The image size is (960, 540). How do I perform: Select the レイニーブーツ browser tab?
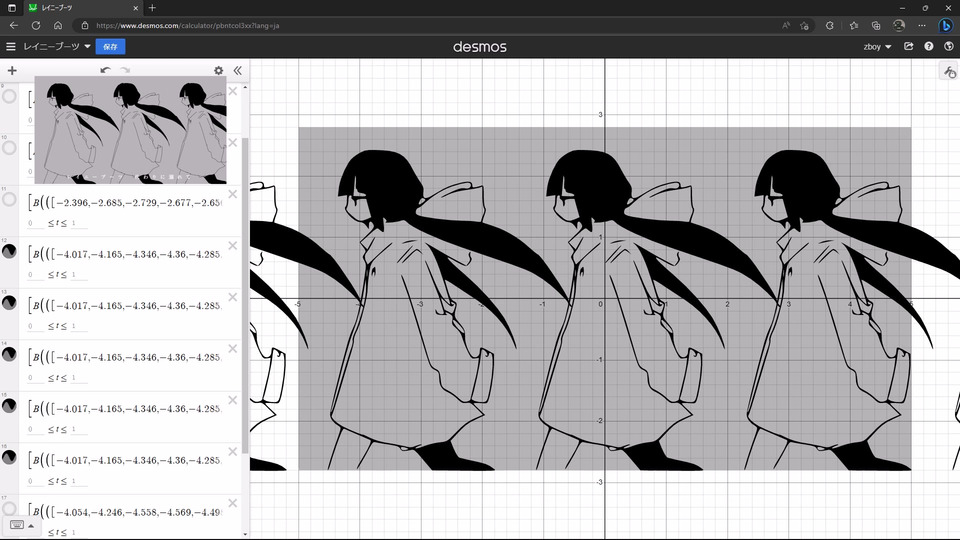coord(83,8)
